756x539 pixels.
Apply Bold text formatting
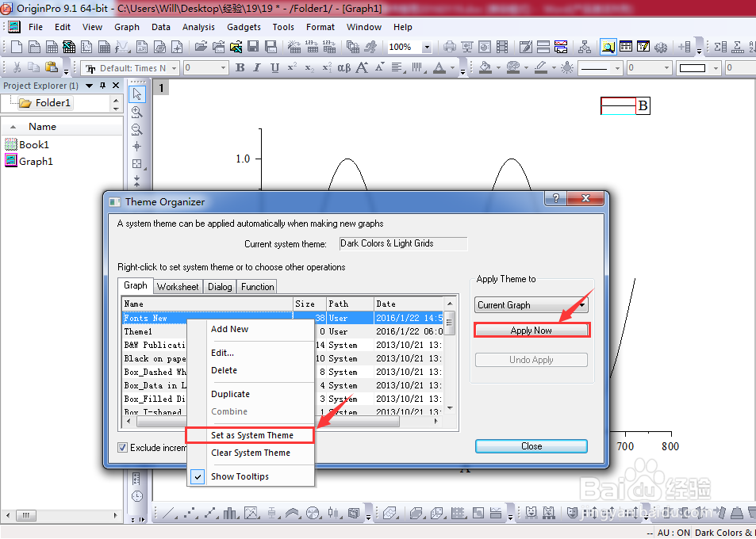[240, 68]
